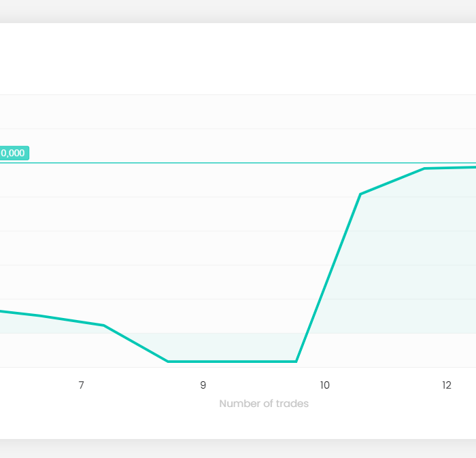The width and height of the screenshot is (476, 458).
Task: Click the teal 0,000 value badge
Action: point(14,153)
